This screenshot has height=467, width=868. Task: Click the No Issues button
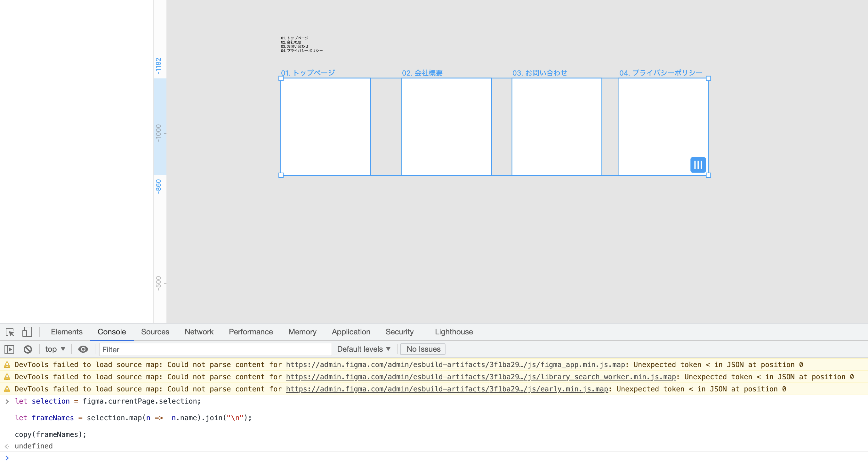422,349
